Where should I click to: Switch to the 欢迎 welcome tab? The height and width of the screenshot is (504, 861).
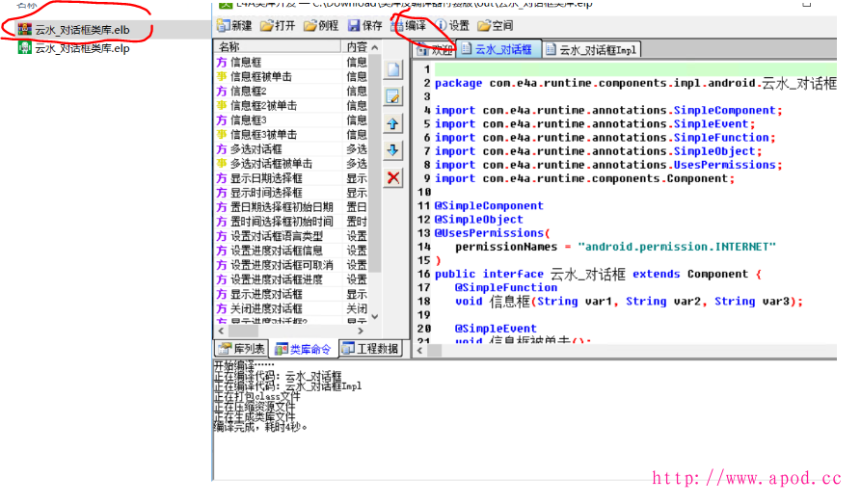[434, 49]
